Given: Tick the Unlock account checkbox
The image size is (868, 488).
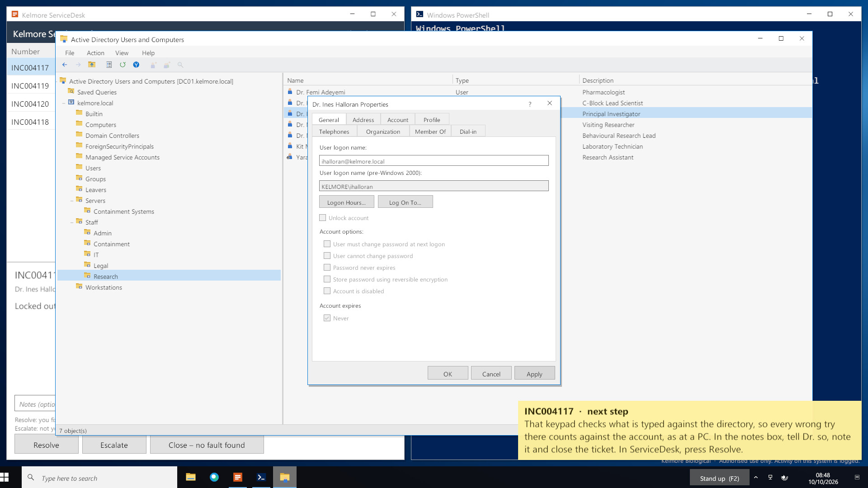Looking at the screenshot, I should pyautogui.click(x=323, y=218).
